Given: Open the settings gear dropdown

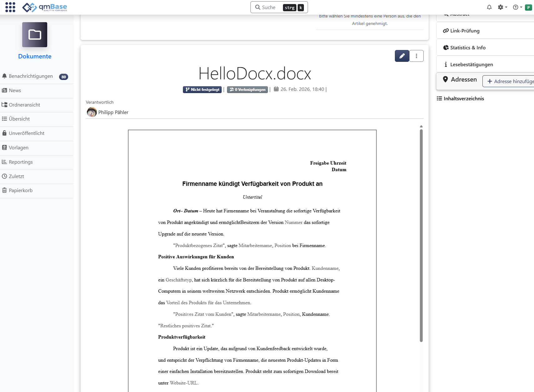Looking at the screenshot, I should (x=501, y=7).
